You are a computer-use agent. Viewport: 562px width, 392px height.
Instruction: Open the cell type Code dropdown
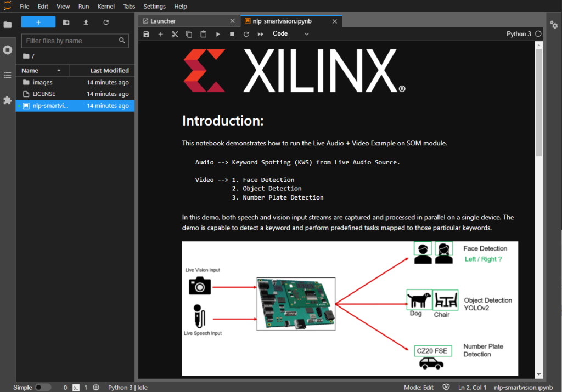tap(291, 34)
